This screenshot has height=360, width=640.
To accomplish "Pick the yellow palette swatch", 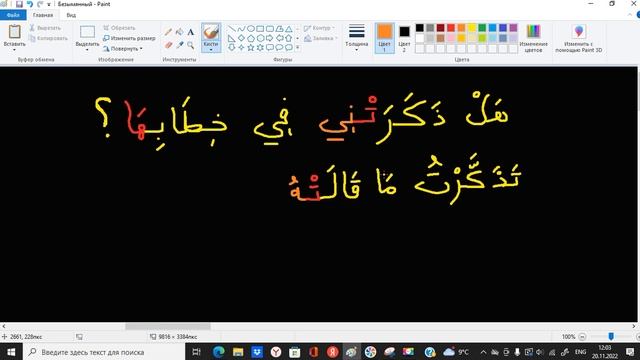I will click(471, 28).
